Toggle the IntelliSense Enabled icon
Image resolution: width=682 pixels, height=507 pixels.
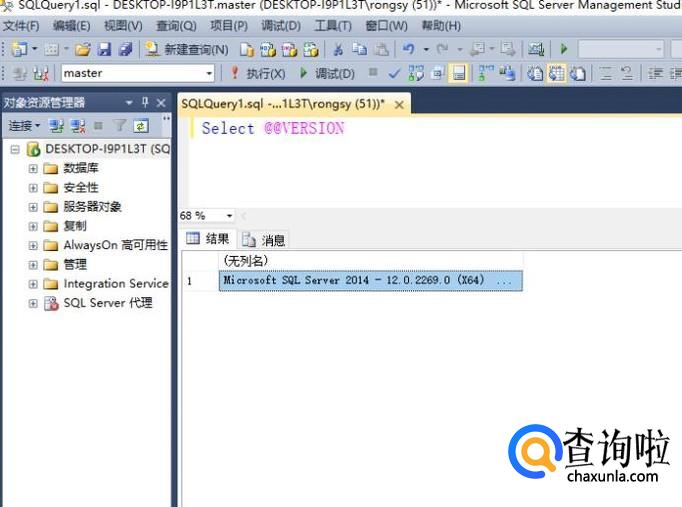pos(459,73)
